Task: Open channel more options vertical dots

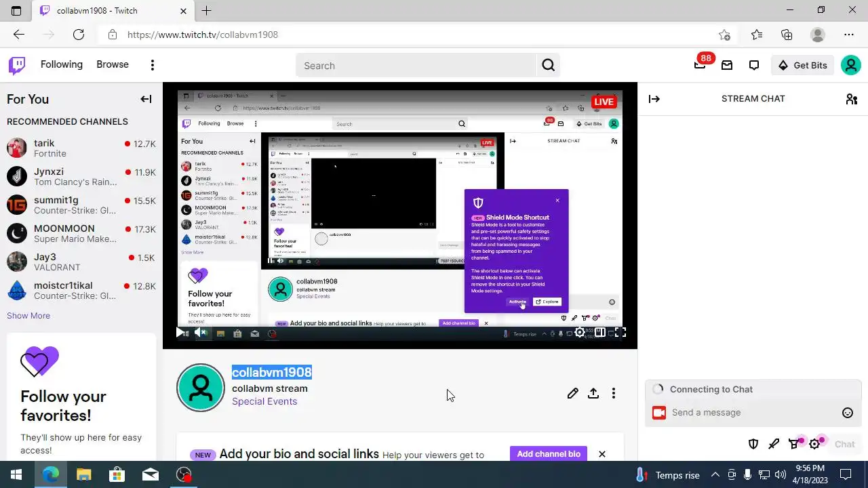Action: point(614,393)
